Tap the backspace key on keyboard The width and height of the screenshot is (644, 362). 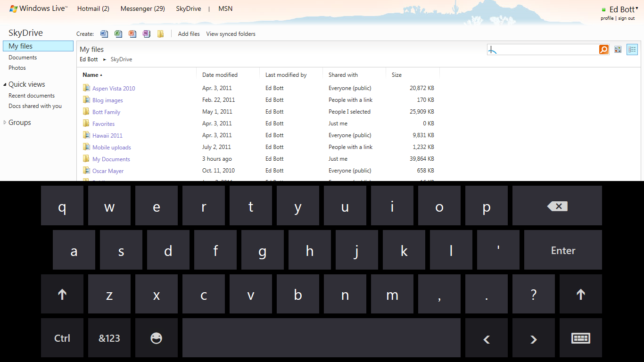tap(557, 206)
